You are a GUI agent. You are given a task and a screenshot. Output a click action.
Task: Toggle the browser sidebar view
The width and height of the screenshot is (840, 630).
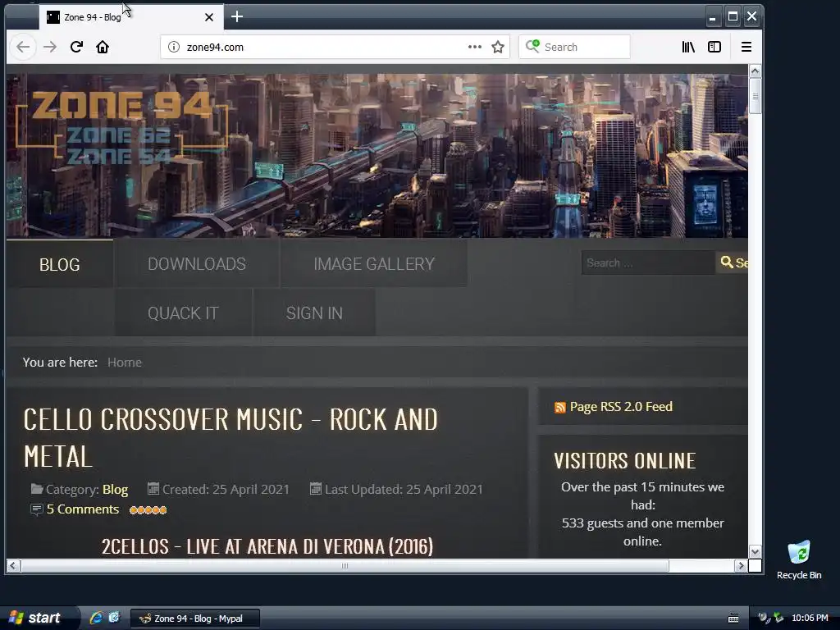(x=714, y=47)
